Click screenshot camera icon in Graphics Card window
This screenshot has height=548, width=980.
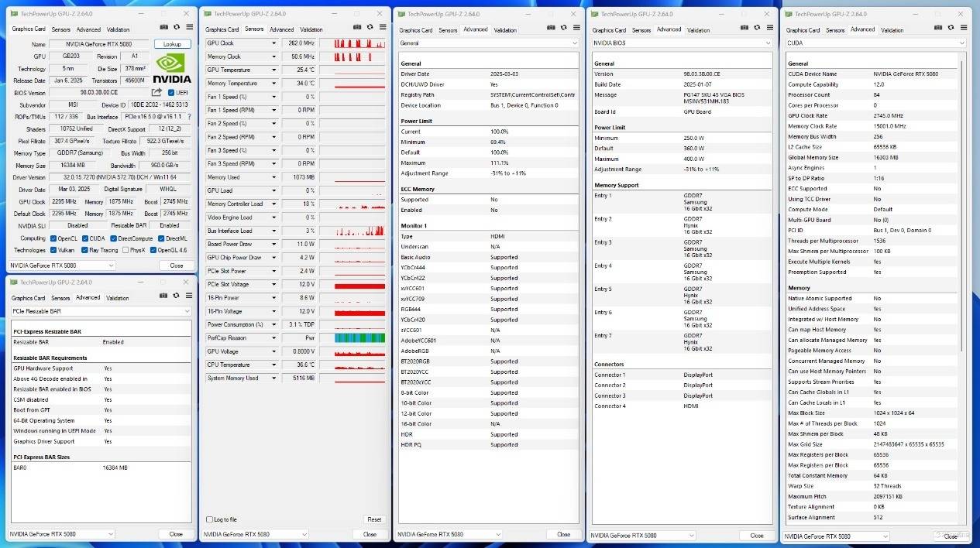coord(163,28)
